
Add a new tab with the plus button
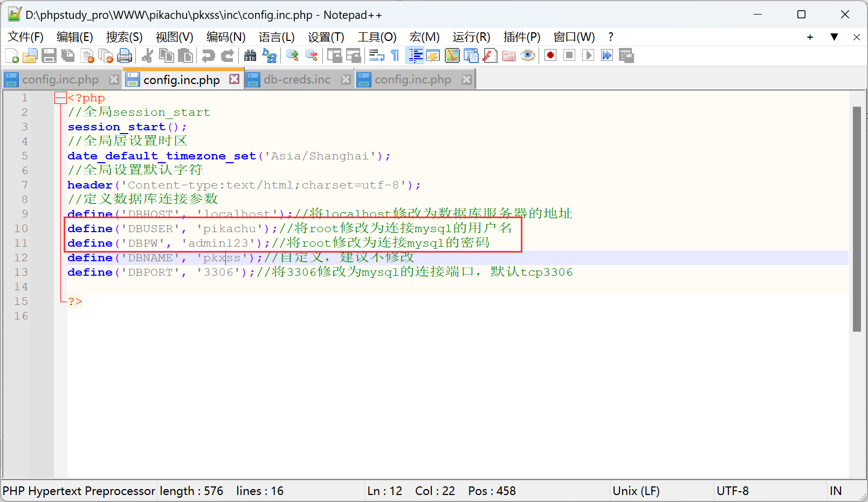coord(810,37)
